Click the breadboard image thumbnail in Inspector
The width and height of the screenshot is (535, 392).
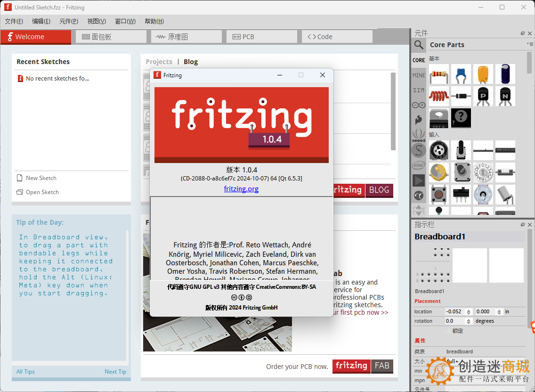click(433, 266)
